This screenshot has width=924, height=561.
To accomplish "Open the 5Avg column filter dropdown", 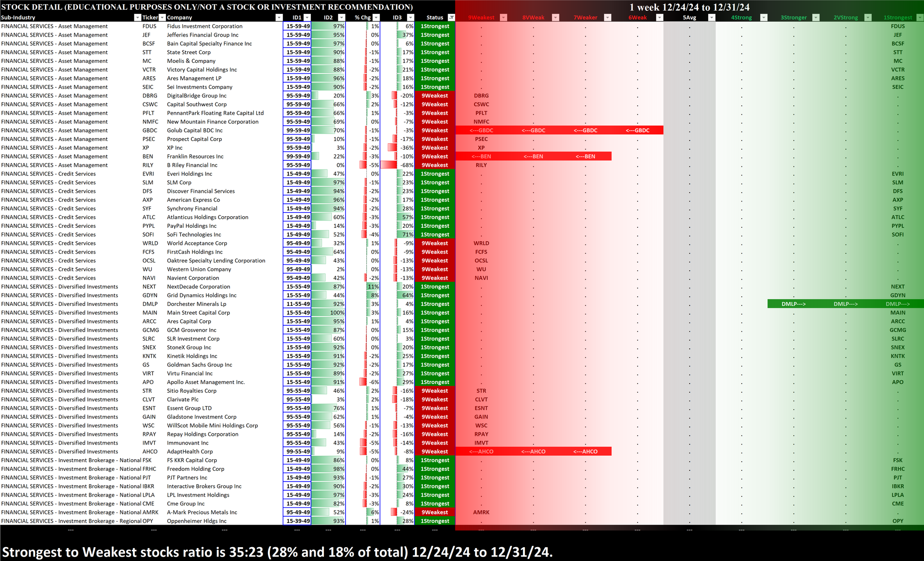I will [x=711, y=18].
